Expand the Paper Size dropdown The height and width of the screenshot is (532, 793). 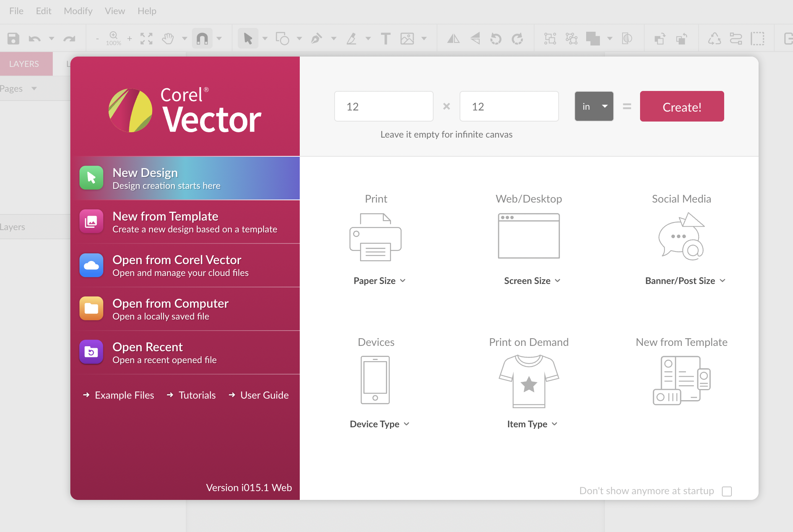click(379, 281)
